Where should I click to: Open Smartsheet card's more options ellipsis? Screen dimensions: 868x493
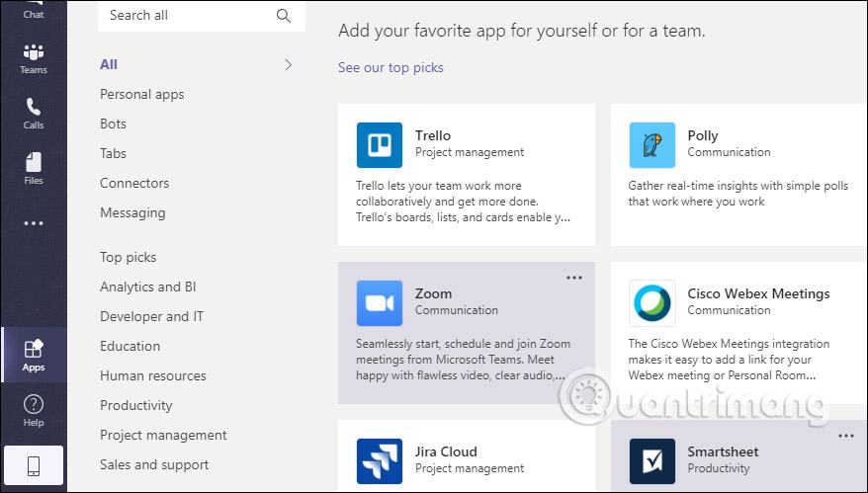pyautogui.click(x=846, y=436)
